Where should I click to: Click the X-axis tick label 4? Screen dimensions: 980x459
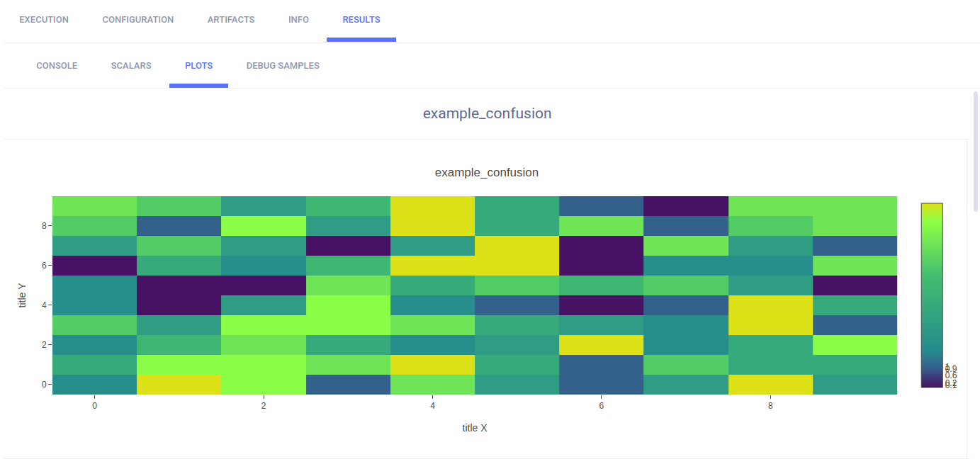pos(432,406)
